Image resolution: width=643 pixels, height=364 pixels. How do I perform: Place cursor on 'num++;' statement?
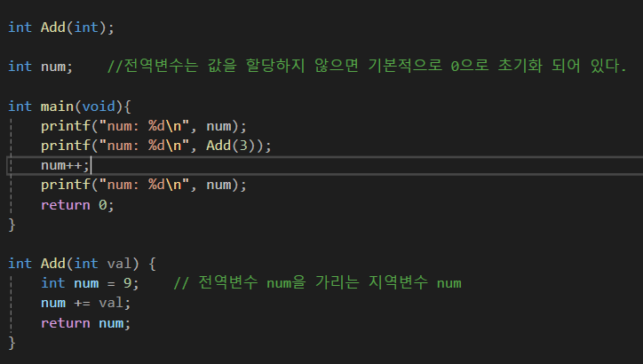click(65, 165)
